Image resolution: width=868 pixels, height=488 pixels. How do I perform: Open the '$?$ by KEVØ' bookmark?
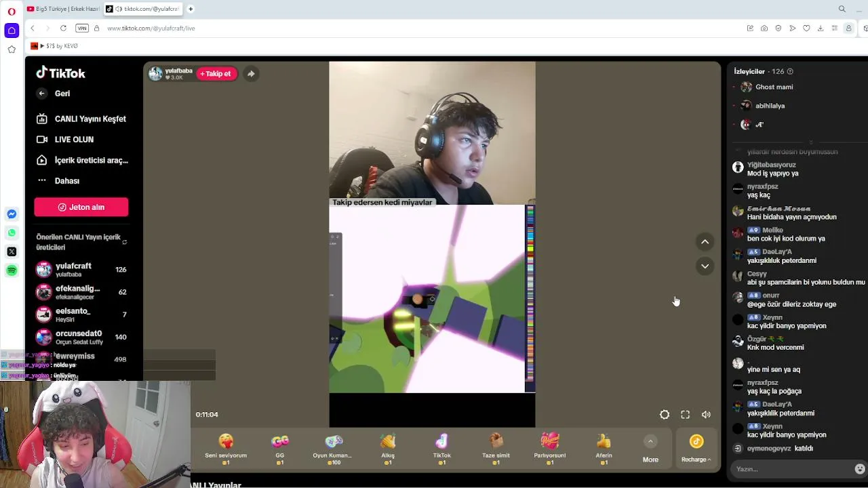click(x=54, y=46)
